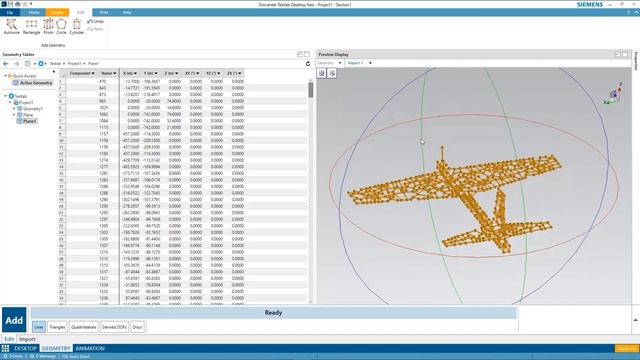This screenshot has height=360, width=640.
Task: Open the workbook apps grid icon
Action: pyautogui.click(x=5, y=348)
